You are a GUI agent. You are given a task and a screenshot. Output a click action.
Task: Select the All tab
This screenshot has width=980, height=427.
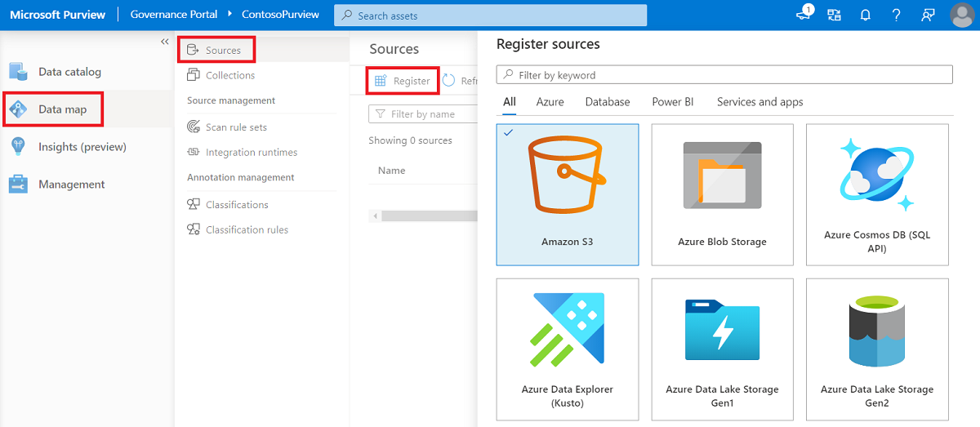pos(510,102)
